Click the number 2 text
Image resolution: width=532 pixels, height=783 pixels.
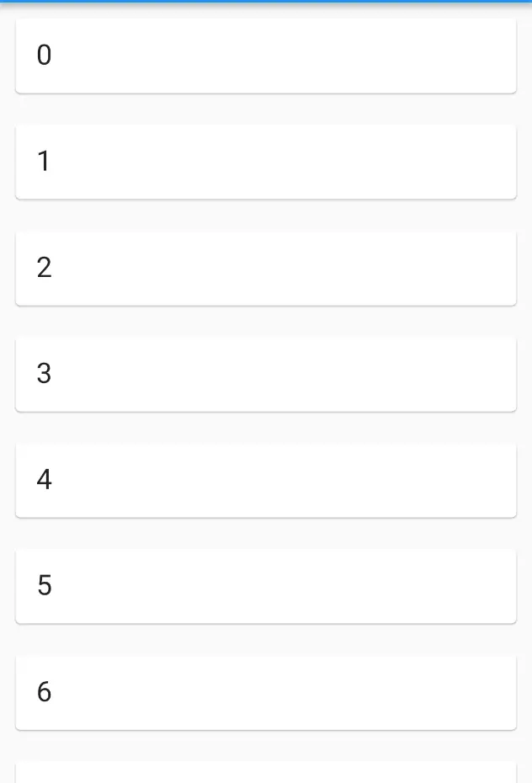(44, 267)
